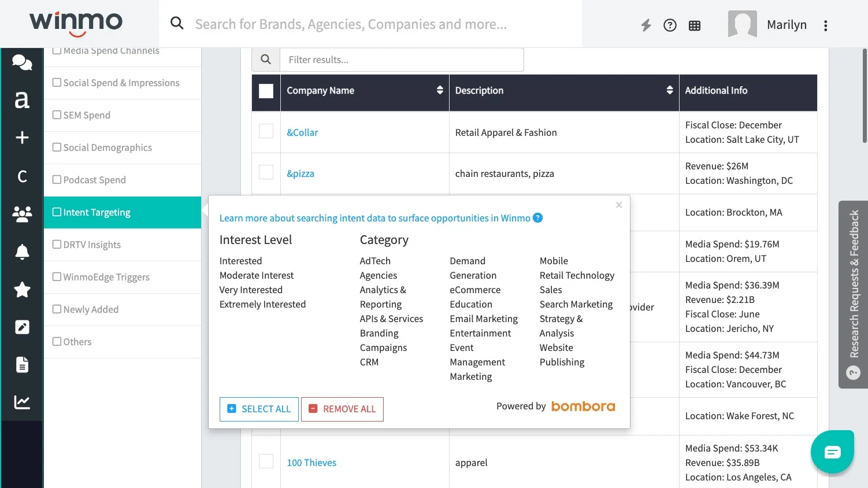Toggle Intent Targeting checkbox
Image resolution: width=868 pixels, height=488 pixels.
(x=57, y=212)
